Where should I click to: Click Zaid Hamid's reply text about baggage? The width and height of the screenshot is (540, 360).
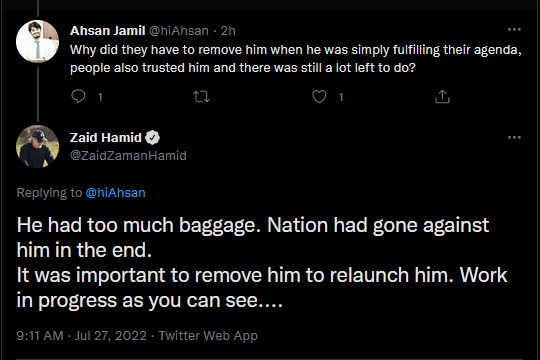[x=262, y=263]
